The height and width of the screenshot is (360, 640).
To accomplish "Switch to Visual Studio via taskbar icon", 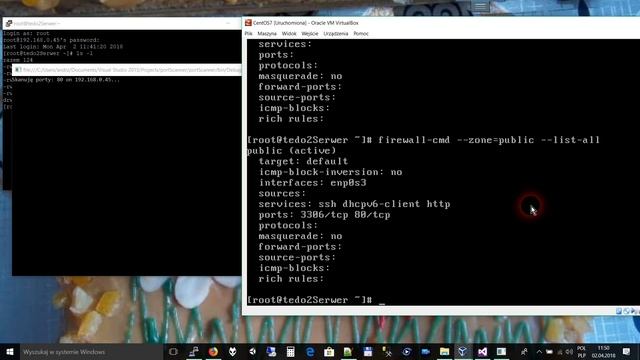I will [482, 351].
